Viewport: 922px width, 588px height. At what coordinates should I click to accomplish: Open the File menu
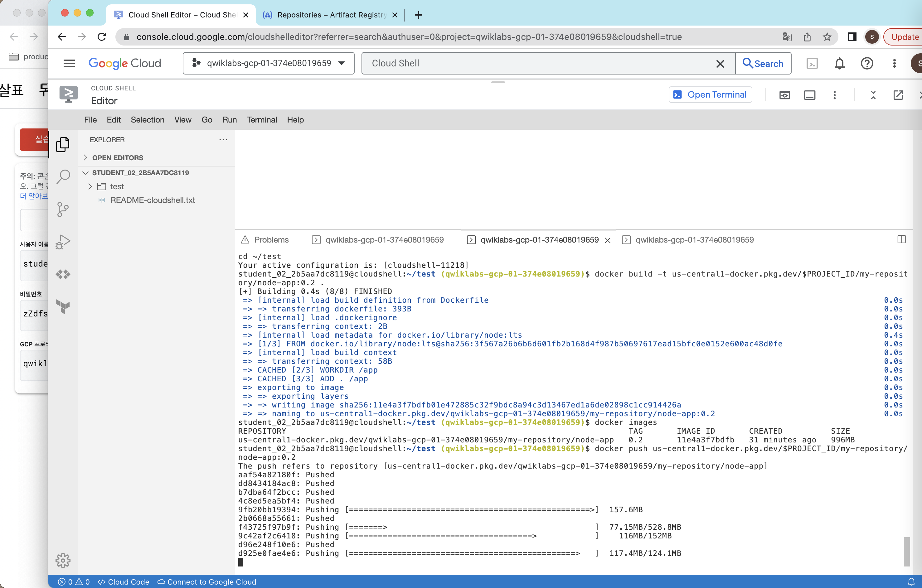pyautogui.click(x=90, y=120)
